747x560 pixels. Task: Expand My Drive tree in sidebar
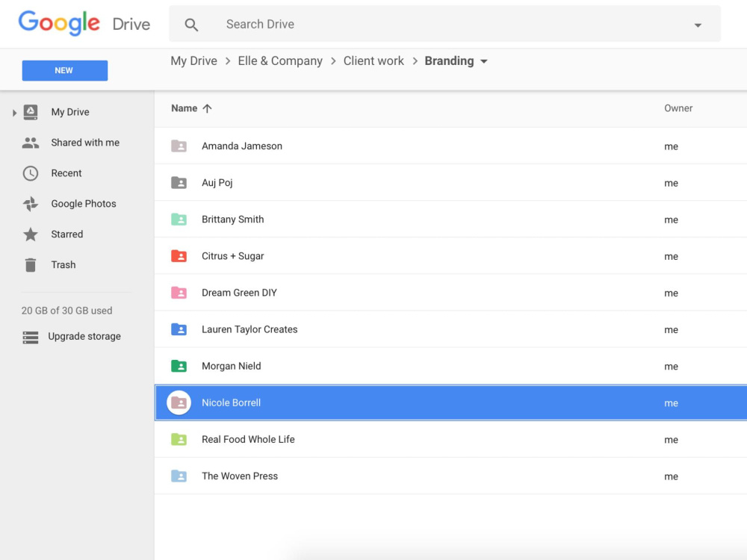pyautogui.click(x=14, y=113)
